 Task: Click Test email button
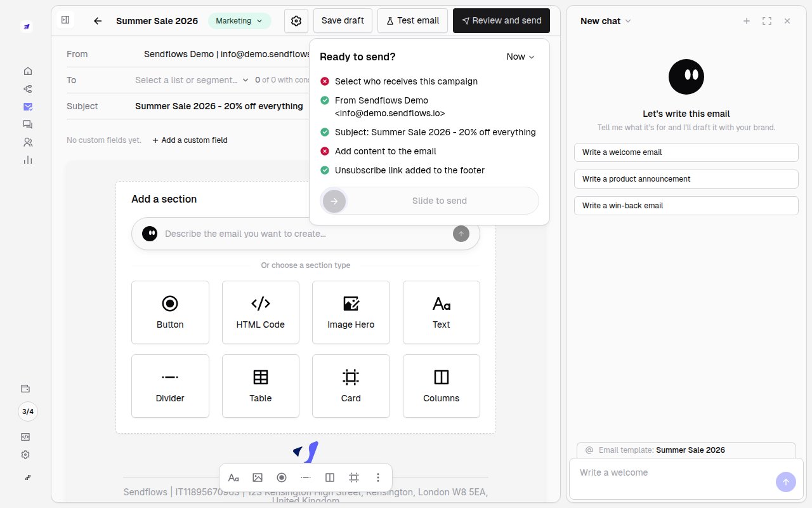(x=412, y=20)
